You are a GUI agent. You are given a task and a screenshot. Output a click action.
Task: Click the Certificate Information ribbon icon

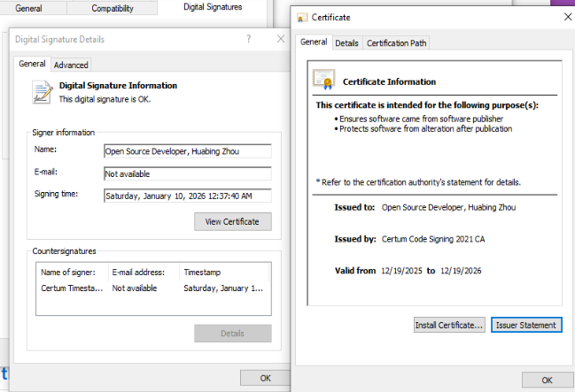(x=323, y=79)
